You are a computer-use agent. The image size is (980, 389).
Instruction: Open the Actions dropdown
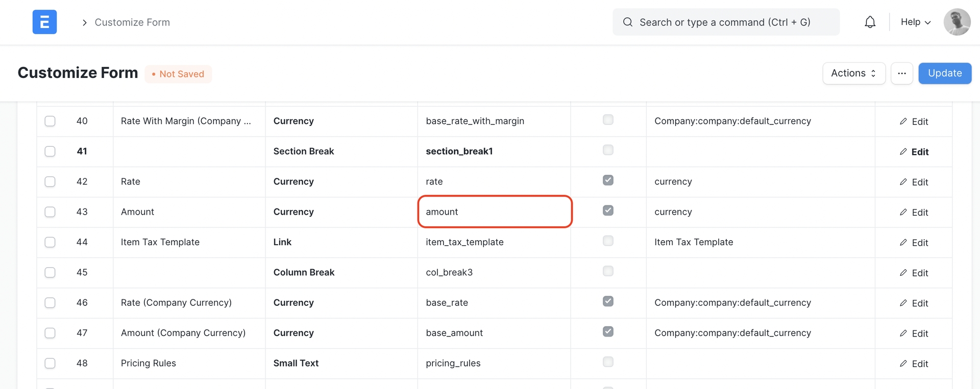853,73
